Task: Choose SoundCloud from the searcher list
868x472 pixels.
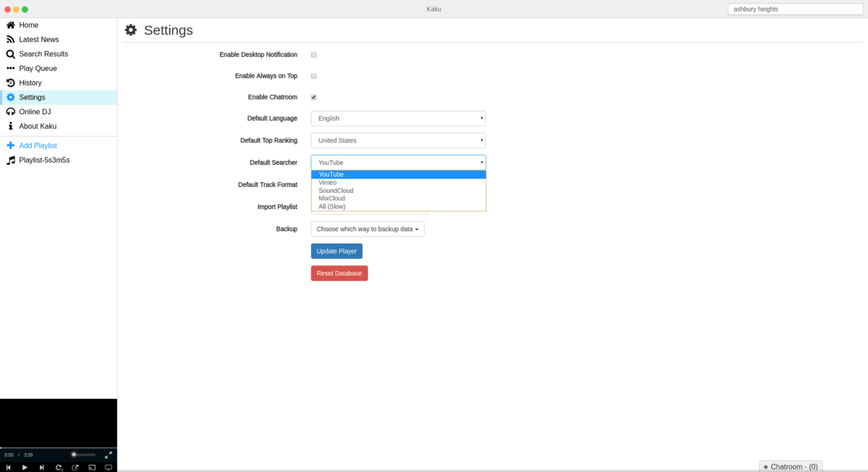Action: pyautogui.click(x=336, y=191)
